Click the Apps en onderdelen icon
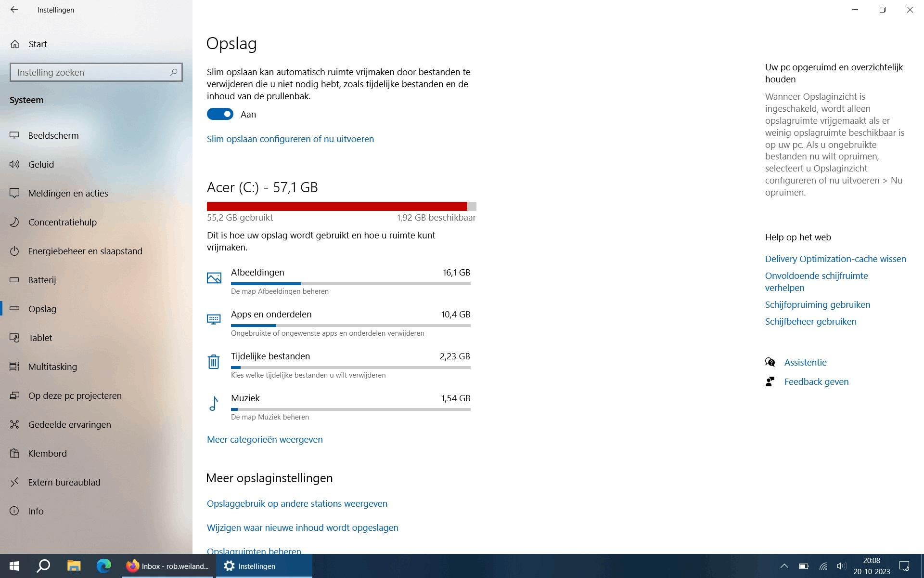Image resolution: width=924 pixels, height=578 pixels. pyautogui.click(x=214, y=319)
